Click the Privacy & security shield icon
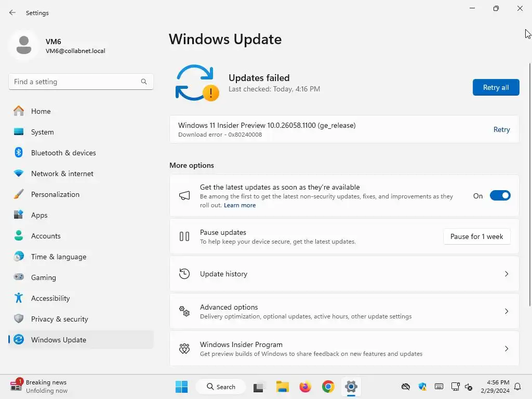 19,318
